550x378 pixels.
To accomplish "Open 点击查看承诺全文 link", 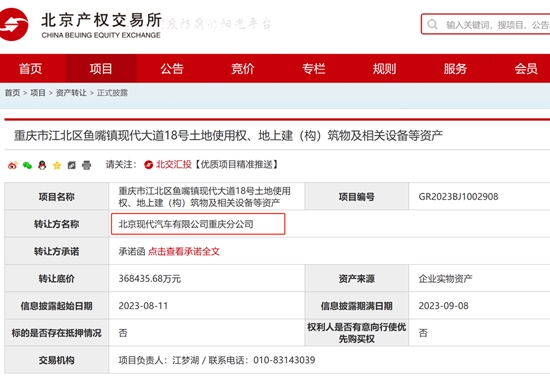I will [x=184, y=251].
